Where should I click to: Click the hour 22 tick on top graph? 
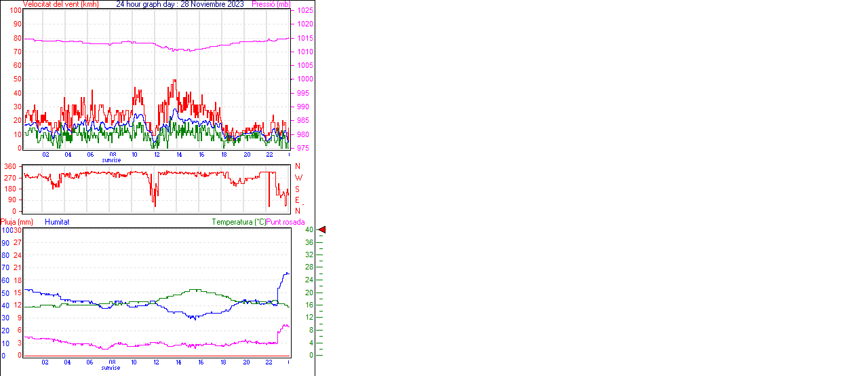point(269,154)
